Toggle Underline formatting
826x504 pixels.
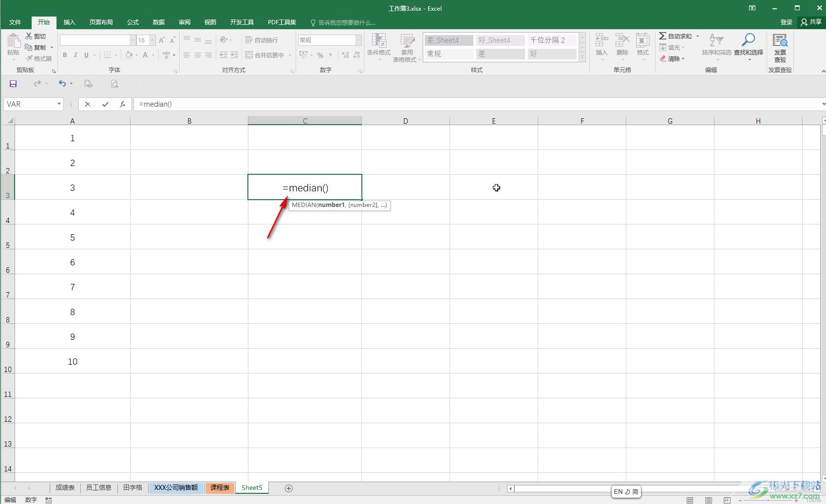[x=86, y=55]
